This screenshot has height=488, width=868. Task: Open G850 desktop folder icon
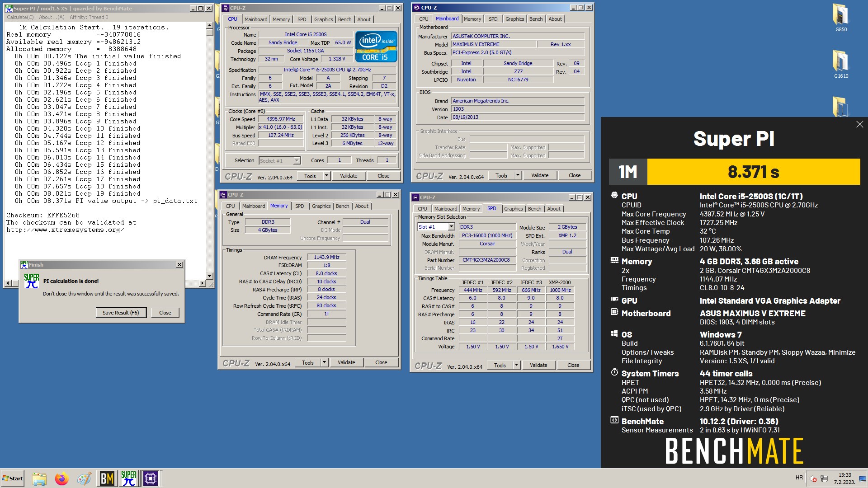[x=841, y=18]
